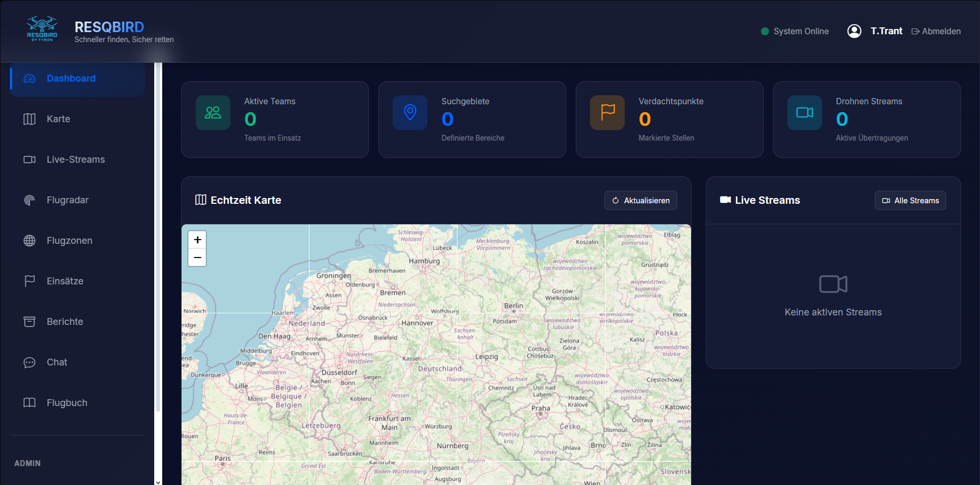Select the Live-Streams camera icon in sidebar
The image size is (980, 485).
pos(29,159)
